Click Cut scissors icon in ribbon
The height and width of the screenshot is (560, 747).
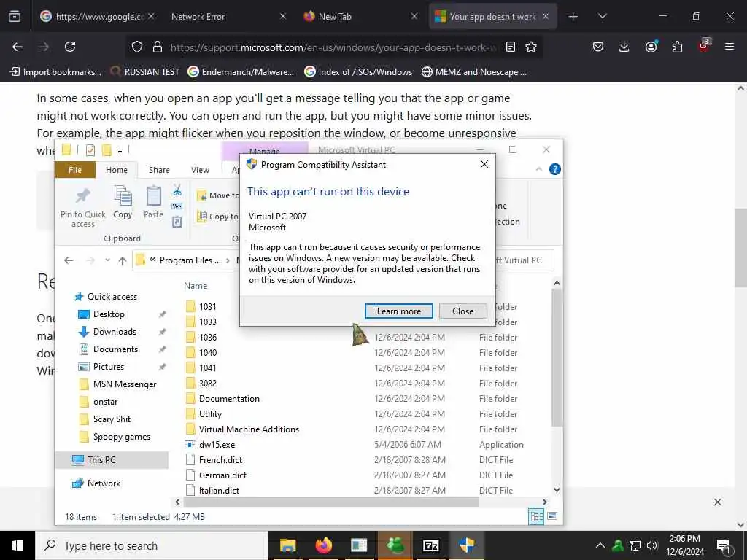(177, 190)
